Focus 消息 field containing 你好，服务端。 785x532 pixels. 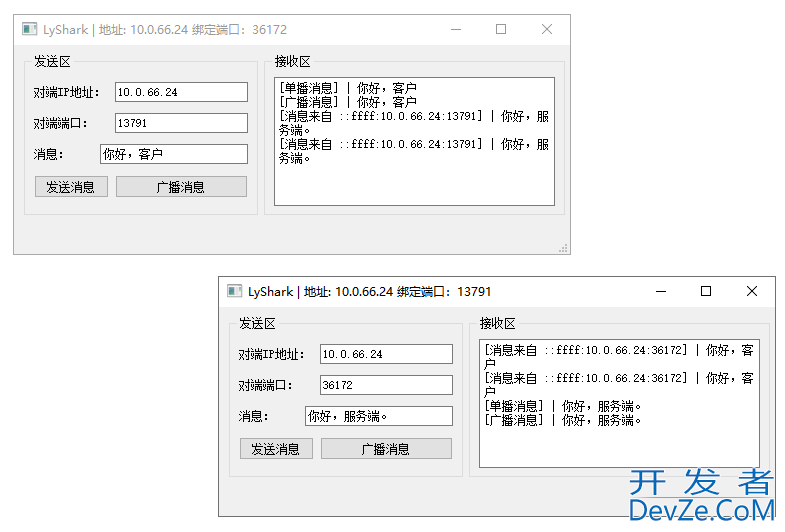coord(379,416)
